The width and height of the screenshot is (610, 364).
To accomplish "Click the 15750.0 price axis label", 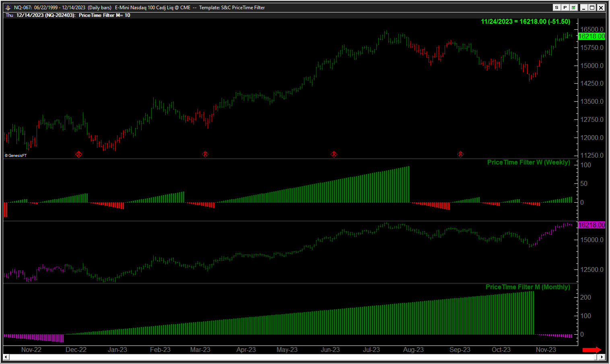I will point(592,47).
